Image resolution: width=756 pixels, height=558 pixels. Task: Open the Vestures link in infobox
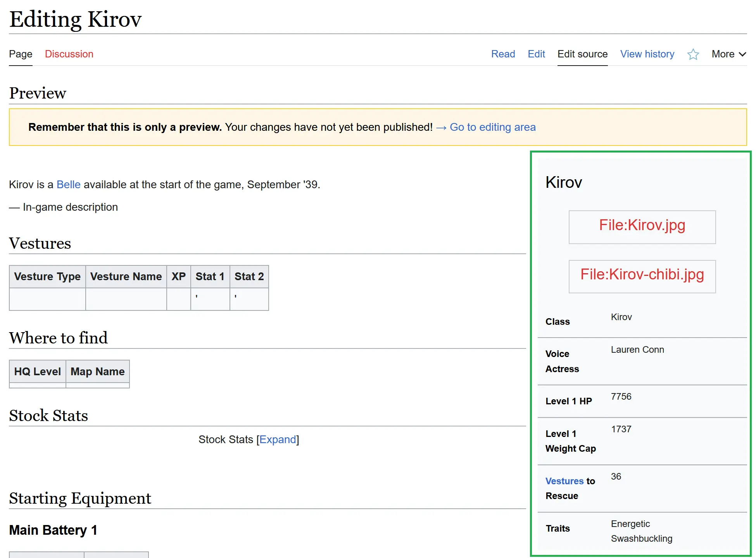(564, 481)
